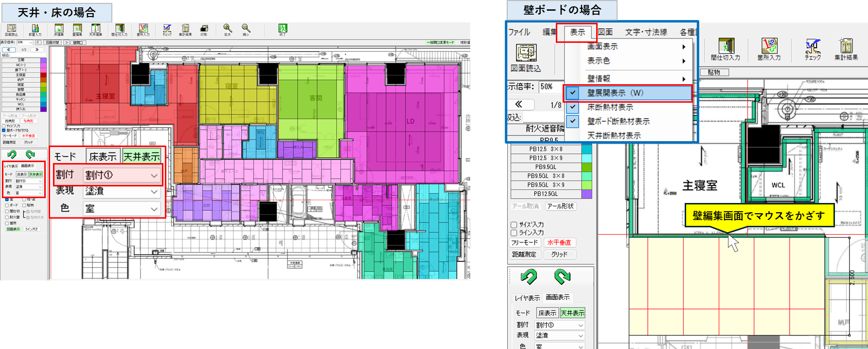Open the ファイル menu

point(519,32)
